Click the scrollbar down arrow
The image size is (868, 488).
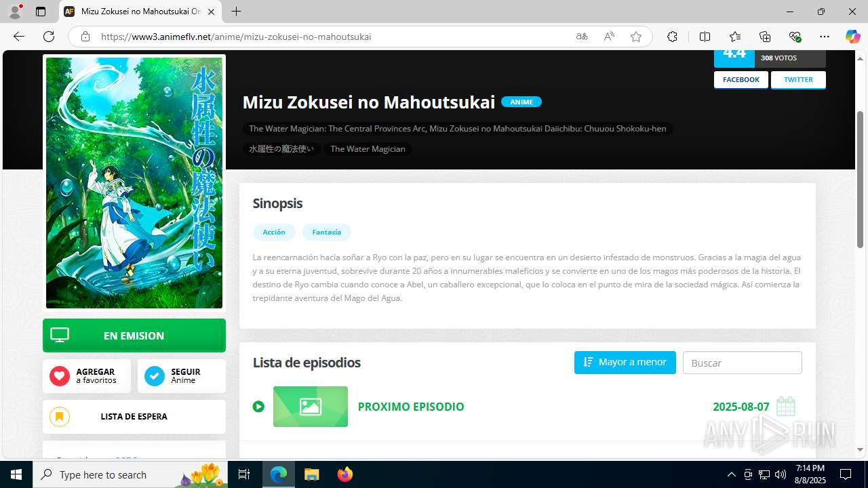coord(861,449)
